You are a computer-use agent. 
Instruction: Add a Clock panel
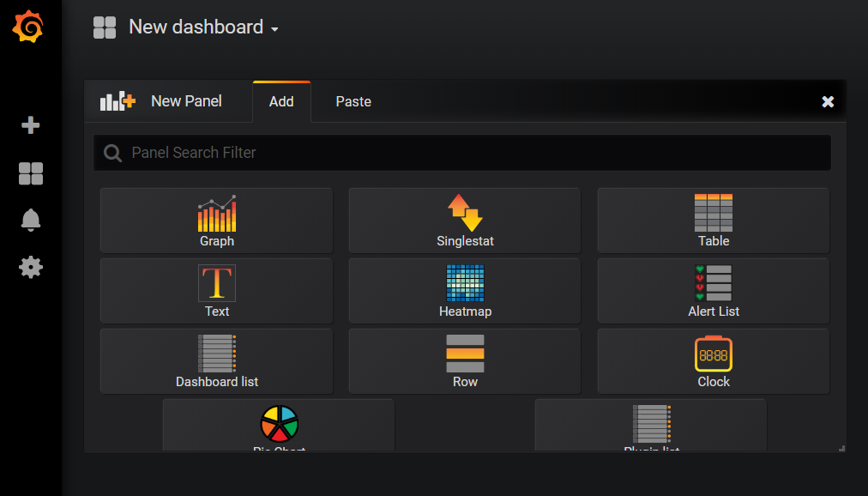(x=714, y=361)
